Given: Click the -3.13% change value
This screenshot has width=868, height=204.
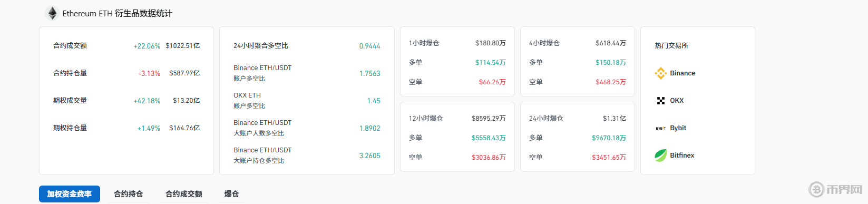Looking at the screenshot, I should pos(150,73).
